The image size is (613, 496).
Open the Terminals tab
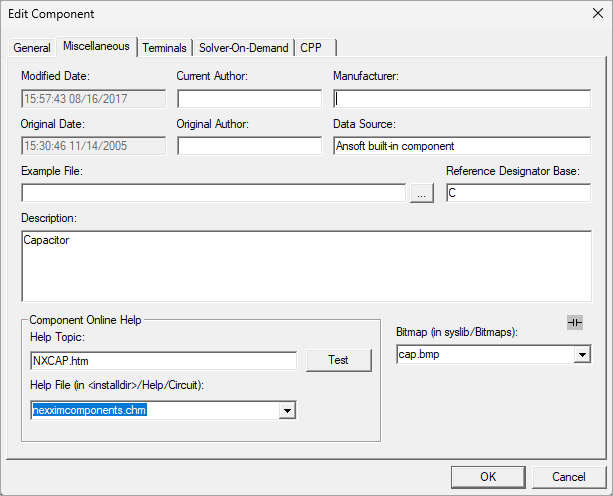(x=164, y=48)
